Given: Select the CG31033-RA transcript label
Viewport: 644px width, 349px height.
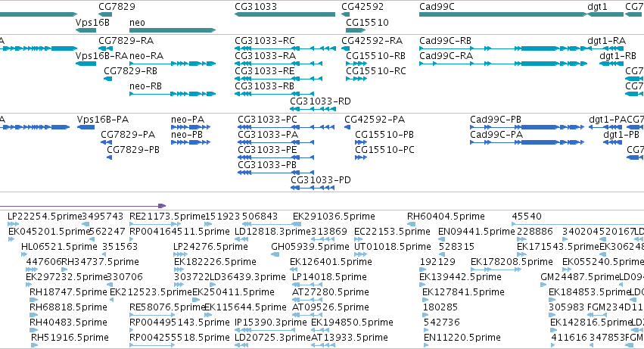Looking at the screenshot, I should click(x=266, y=56).
